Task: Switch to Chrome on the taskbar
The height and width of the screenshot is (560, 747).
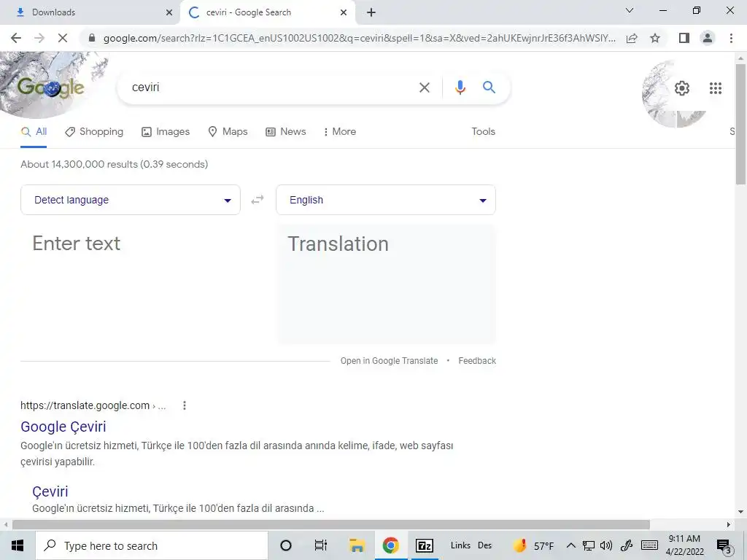Action: [390, 545]
